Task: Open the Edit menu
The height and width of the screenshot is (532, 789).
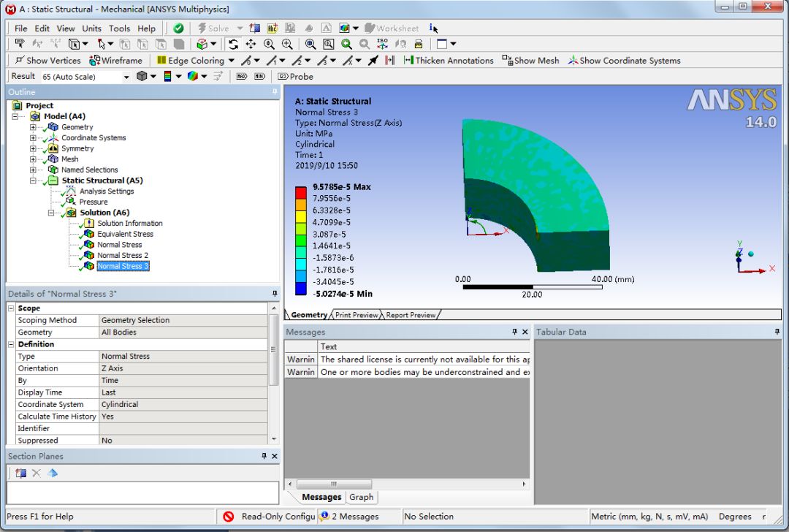Action: (42, 28)
